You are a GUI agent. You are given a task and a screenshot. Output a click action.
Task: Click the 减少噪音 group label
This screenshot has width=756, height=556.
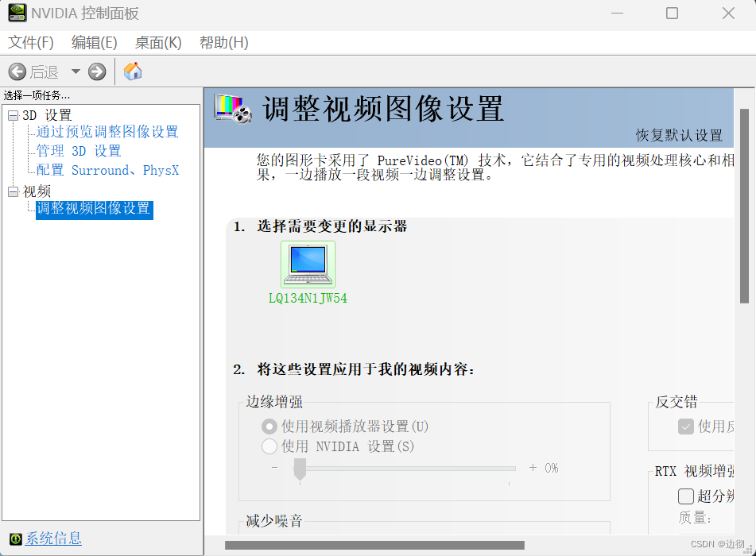(x=274, y=521)
